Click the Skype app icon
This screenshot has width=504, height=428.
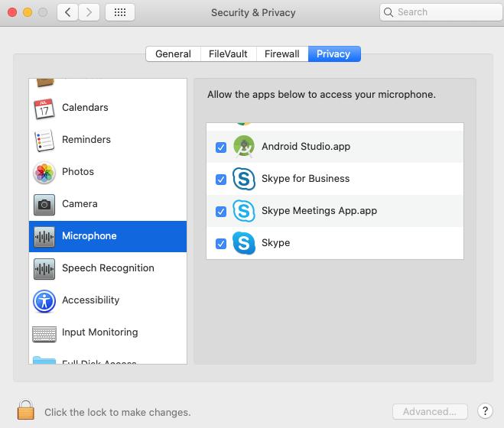pyautogui.click(x=244, y=243)
